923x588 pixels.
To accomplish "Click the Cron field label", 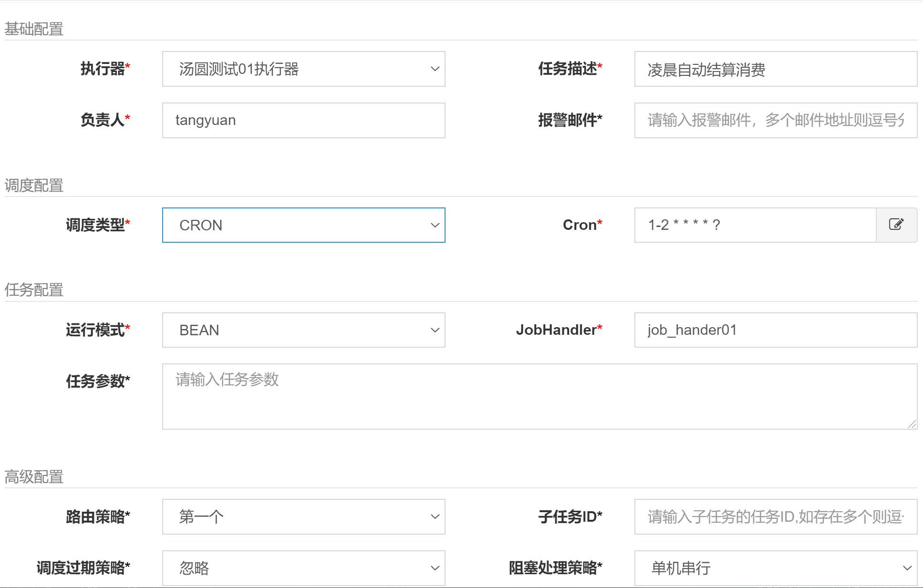I will coord(582,225).
